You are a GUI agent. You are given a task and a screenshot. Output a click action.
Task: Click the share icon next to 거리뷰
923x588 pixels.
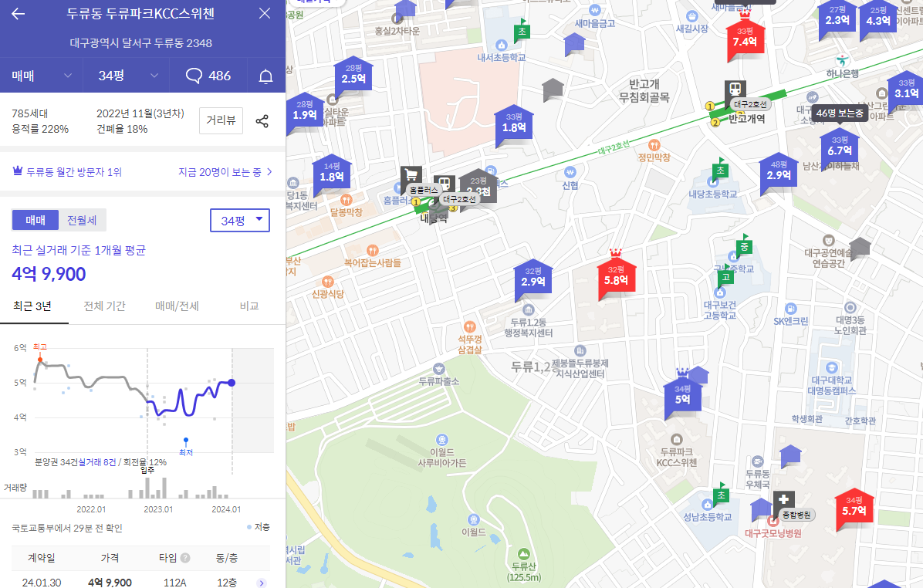pos(262,120)
